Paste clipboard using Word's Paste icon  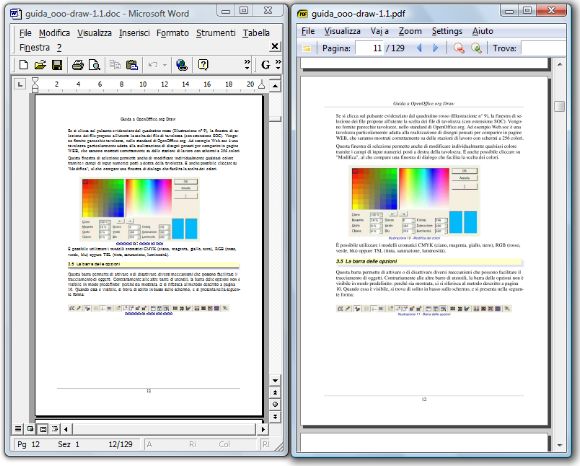point(132,65)
